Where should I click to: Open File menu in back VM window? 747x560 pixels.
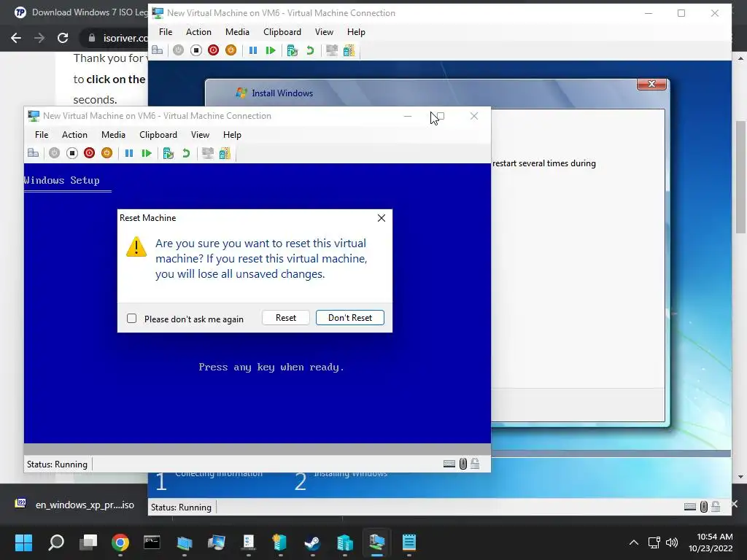[x=166, y=32]
